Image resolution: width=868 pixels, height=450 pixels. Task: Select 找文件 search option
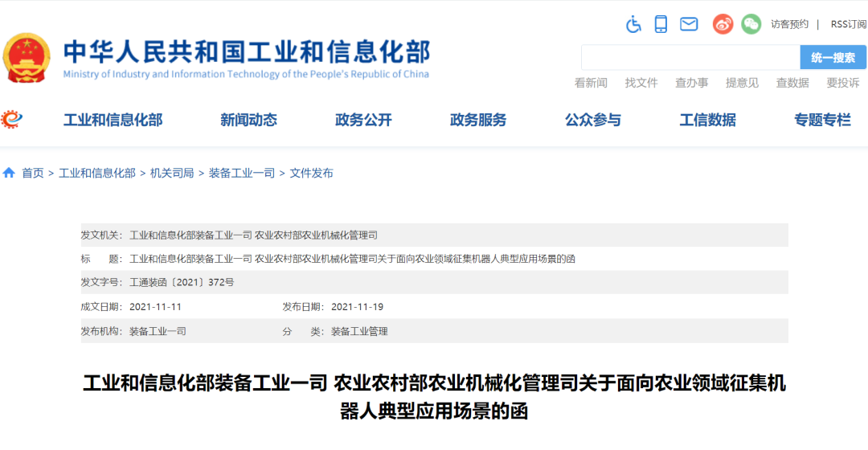pos(641,83)
